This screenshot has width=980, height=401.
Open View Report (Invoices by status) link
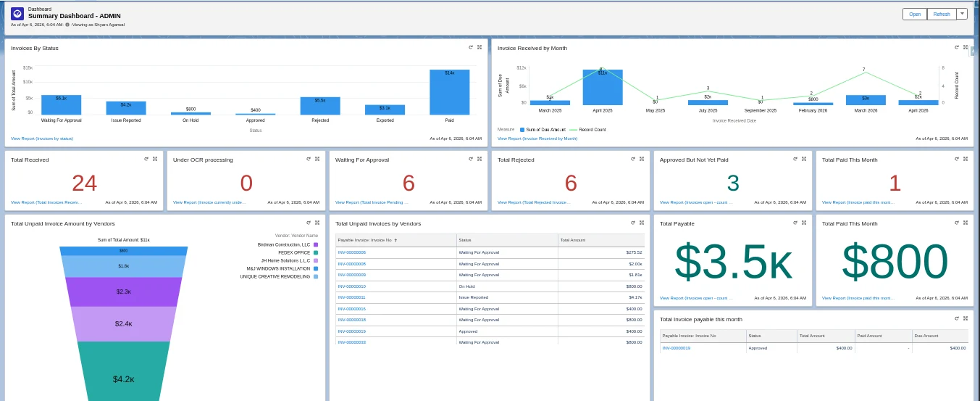[x=42, y=138]
